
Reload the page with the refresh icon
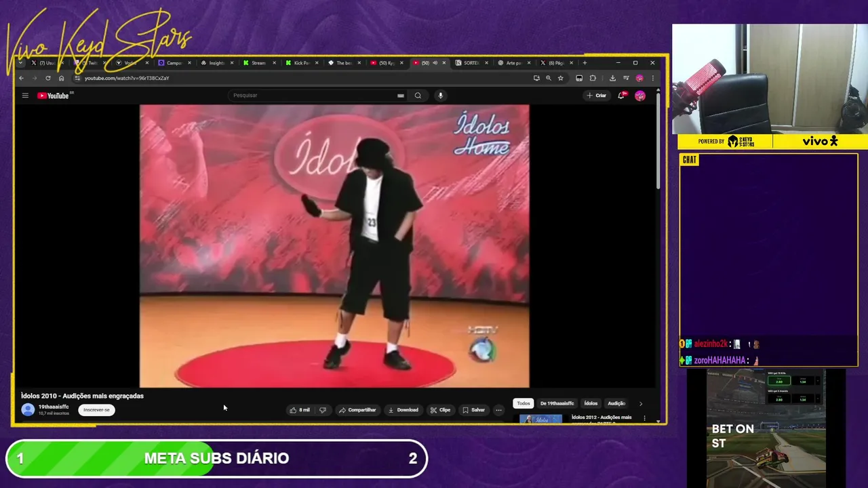tap(47, 78)
